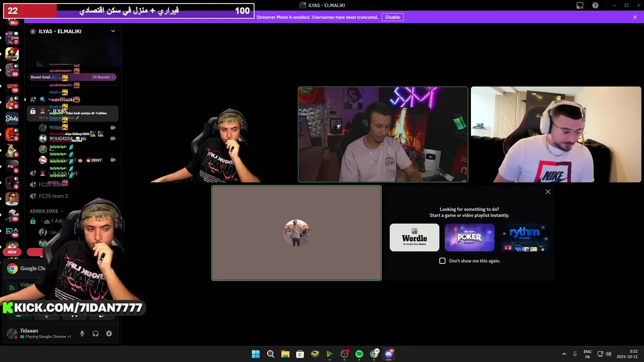Open OBS Studio from the taskbar
This screenshot has height=362, width=644.
coord(345,354)
